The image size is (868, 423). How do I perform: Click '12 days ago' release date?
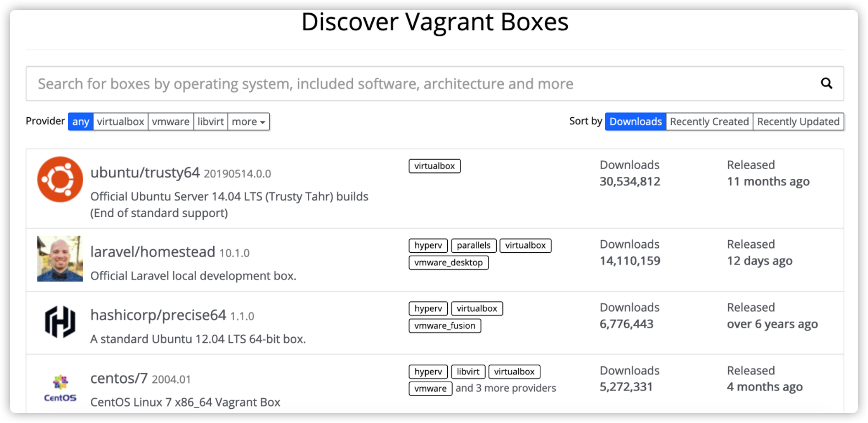pos(759,261)
